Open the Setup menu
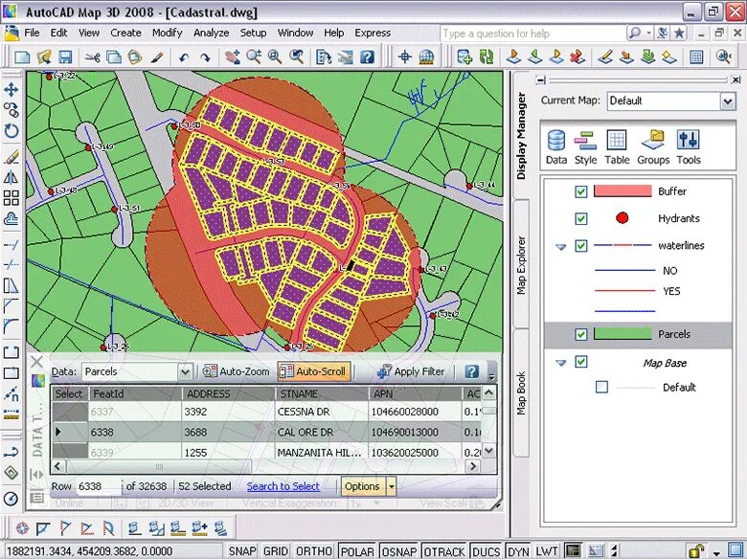Screen dimensions: 747x560 [x=253, y=33]
